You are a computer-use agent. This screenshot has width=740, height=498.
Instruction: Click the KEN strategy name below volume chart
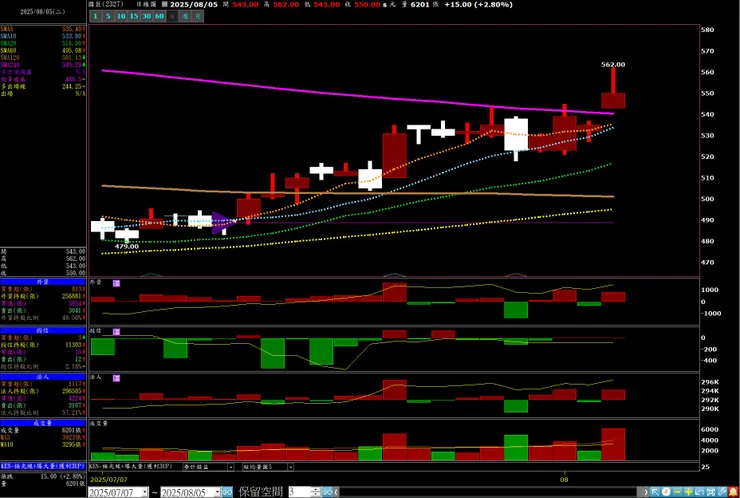pyautogui.click(x=130, y=466)
